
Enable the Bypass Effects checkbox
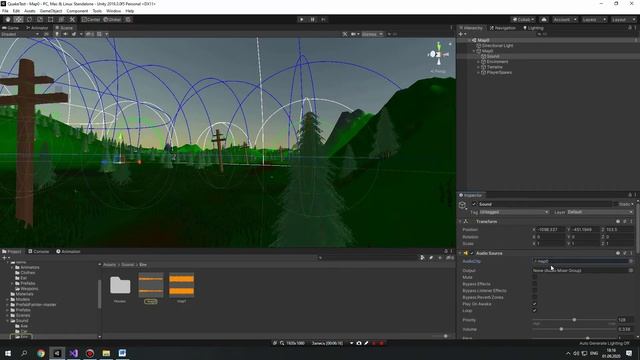tap(535, 284)
